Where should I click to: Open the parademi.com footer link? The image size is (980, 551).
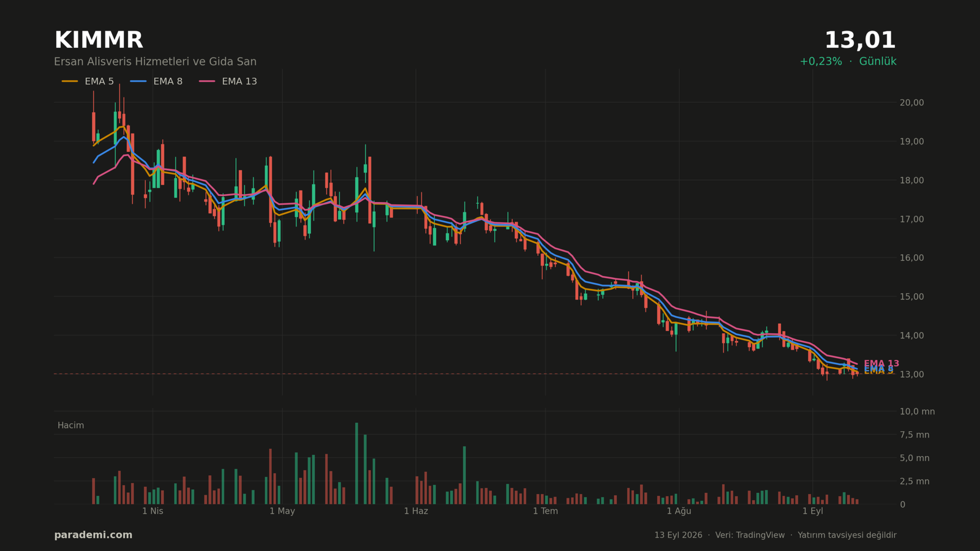click(93, 535)
